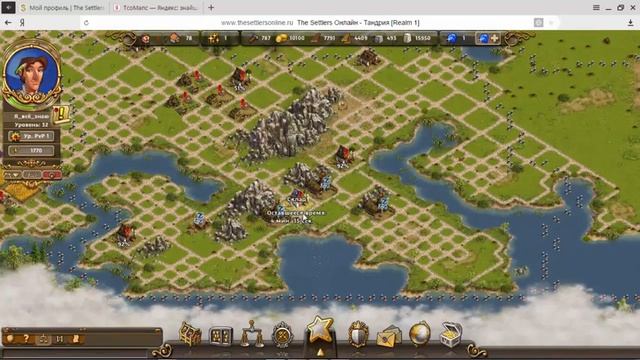Click the population indicator showing 78
This screenshot has height=360, width=640.
[x=181, y=38]
